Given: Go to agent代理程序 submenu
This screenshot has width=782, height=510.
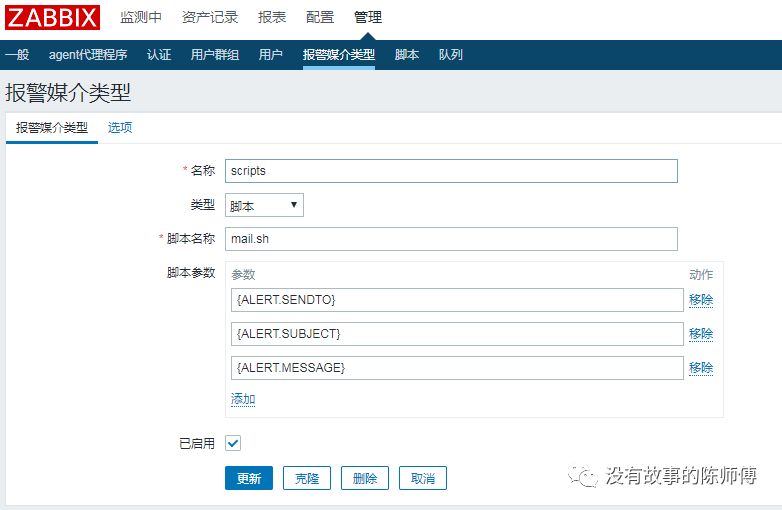Looking at the screenshot, I should 88,54.
